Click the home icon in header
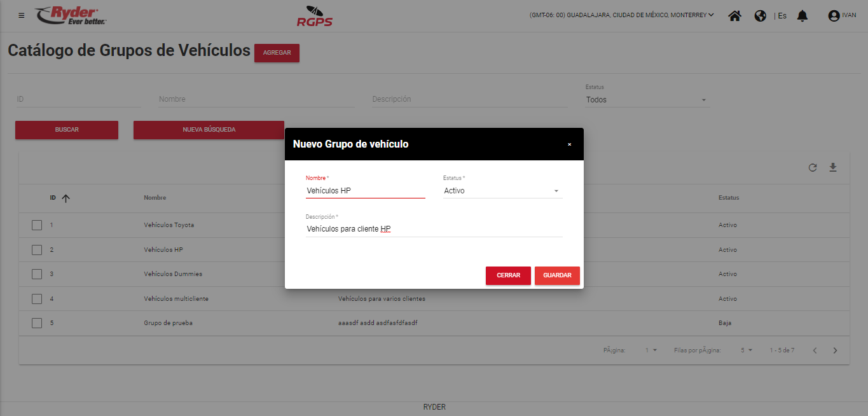The height and width of the screenshot is (416, 868). click(734, 16)
